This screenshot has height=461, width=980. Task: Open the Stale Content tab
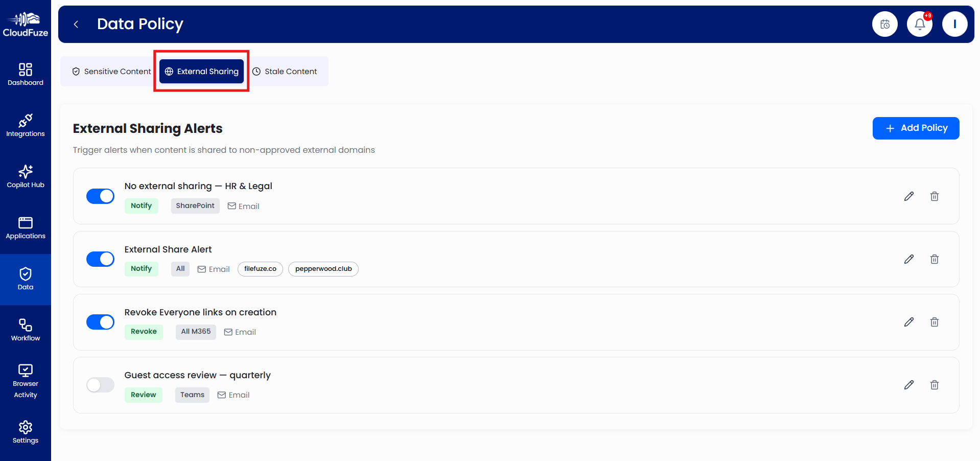pos(285,71)
